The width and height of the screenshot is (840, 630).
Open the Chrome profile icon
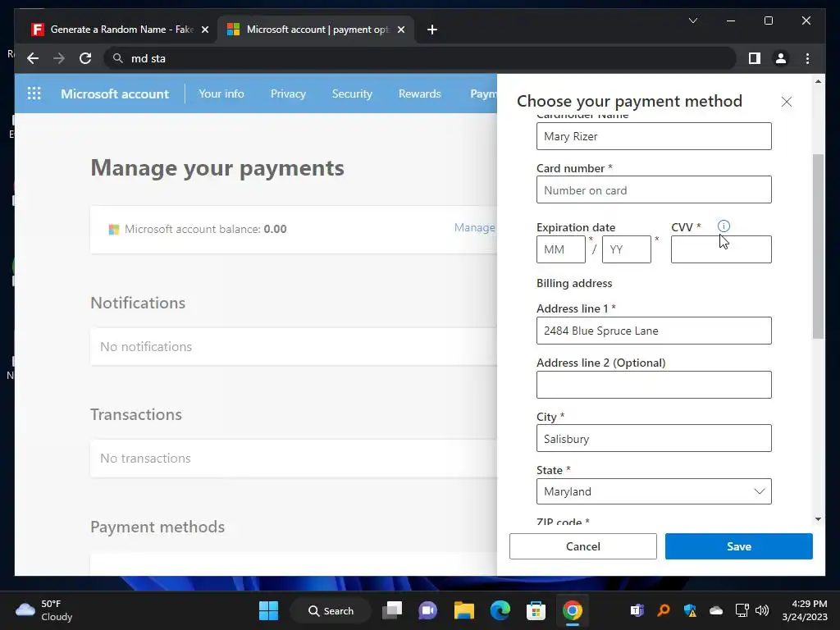point(781,58)
